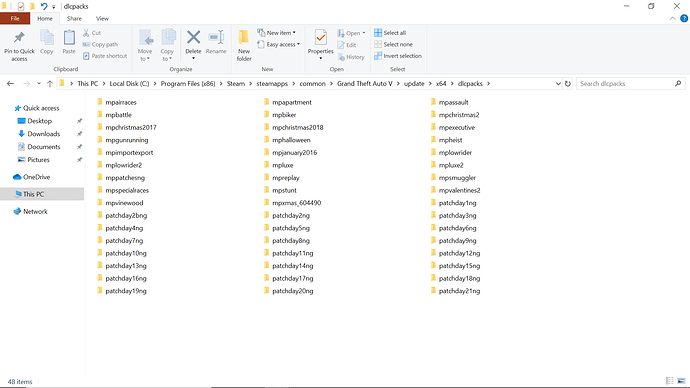The image size is (690, 388).
Task: Click the Rename icon
Action: tap(216, 37)
